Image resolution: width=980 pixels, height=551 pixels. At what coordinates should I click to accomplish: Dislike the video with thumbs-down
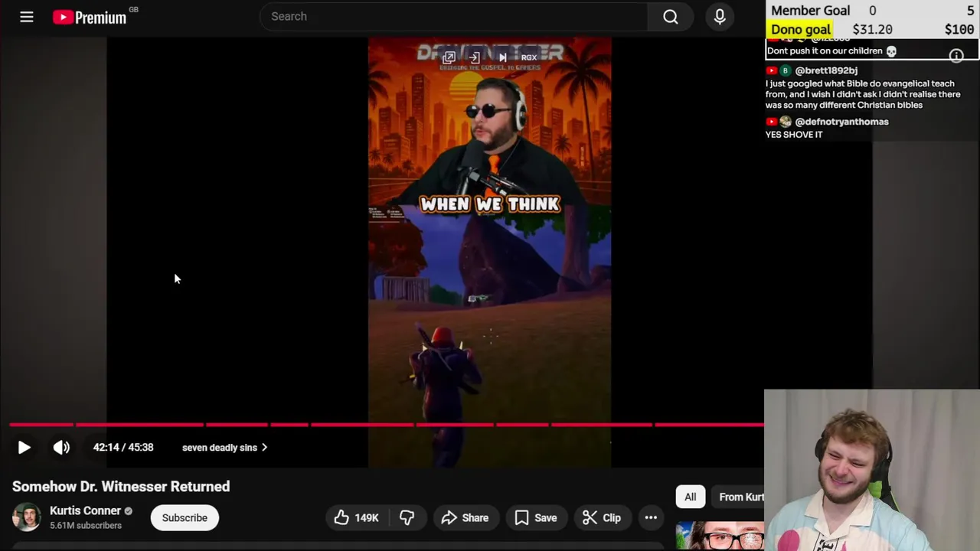[407, 518]
